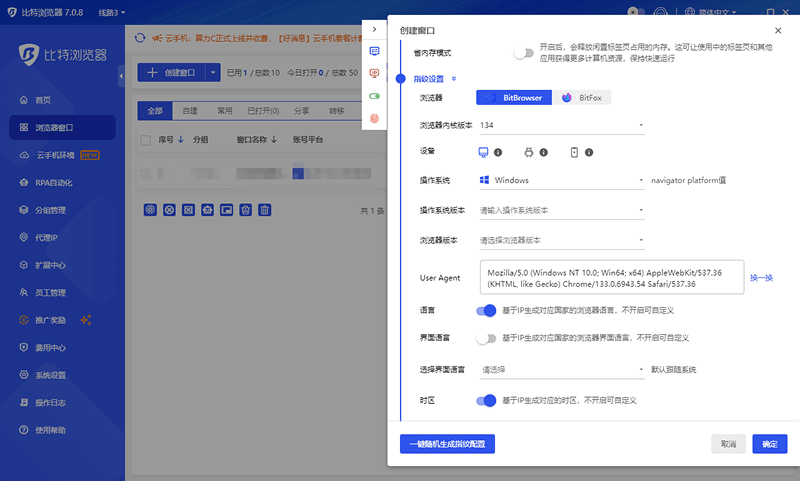The height and width of the screenshot is (481, 800).
Task: Expand the 浏览器版本 dropdown
Action: 560,240
